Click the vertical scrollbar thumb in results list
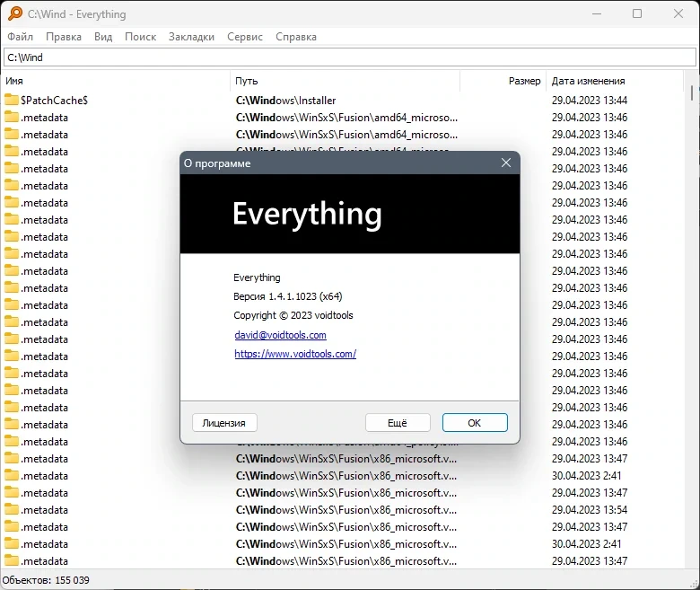This screenshot has height=590, width=700. pos(692,93)
